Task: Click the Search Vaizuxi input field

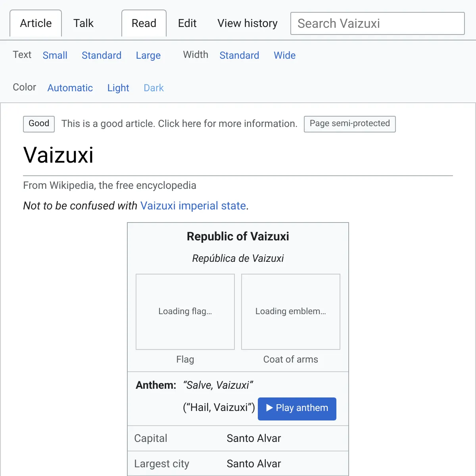Action: [x=378, y=23]
